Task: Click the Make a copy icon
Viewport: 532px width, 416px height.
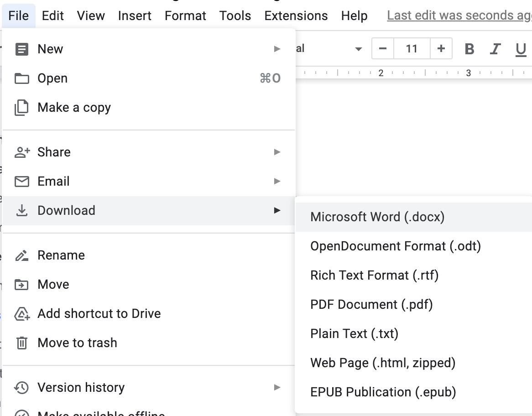Action: pos(21,107)
